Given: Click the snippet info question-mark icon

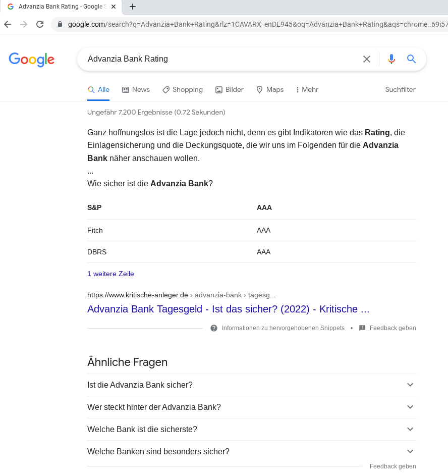Looking at the screenshot, I should coord(214,328).
